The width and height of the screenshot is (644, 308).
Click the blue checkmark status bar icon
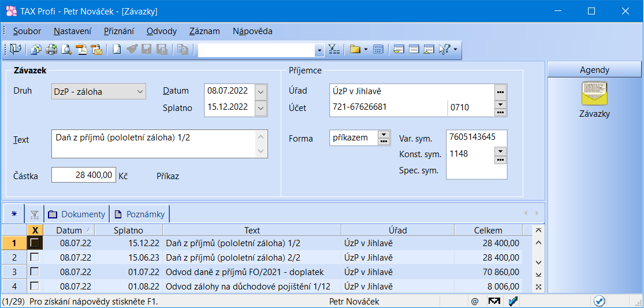[599, 301]
